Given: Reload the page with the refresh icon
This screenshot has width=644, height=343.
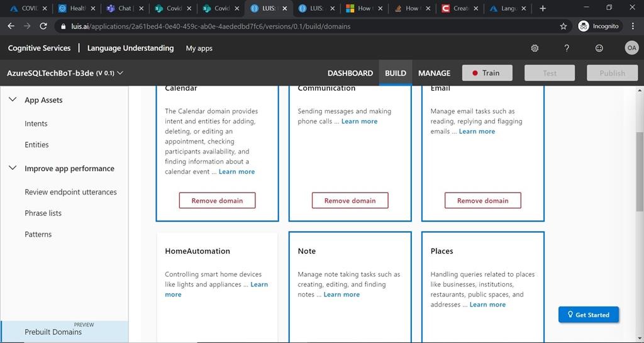Looking at the screenshot, I should point(43,26).
